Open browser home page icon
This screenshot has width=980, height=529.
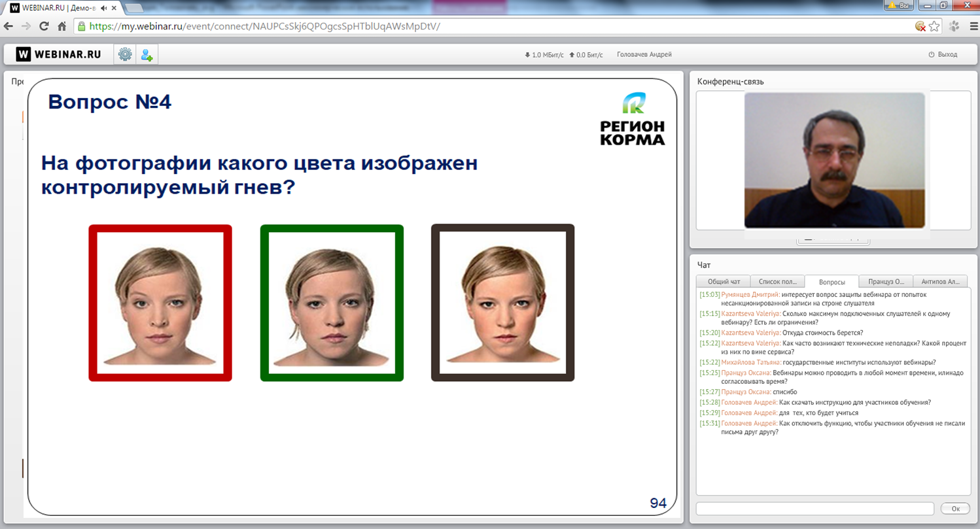[x=62, y=26]
